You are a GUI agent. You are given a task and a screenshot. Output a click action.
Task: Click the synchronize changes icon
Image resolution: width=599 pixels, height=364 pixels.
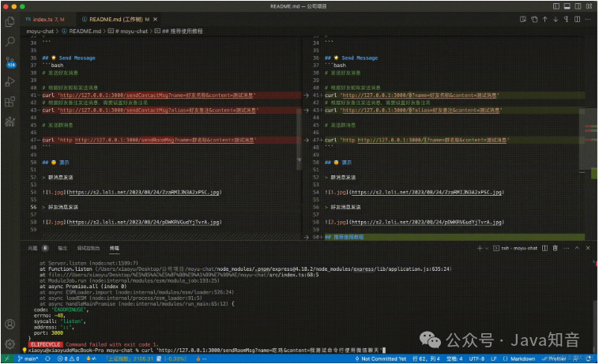click(47, 359)
